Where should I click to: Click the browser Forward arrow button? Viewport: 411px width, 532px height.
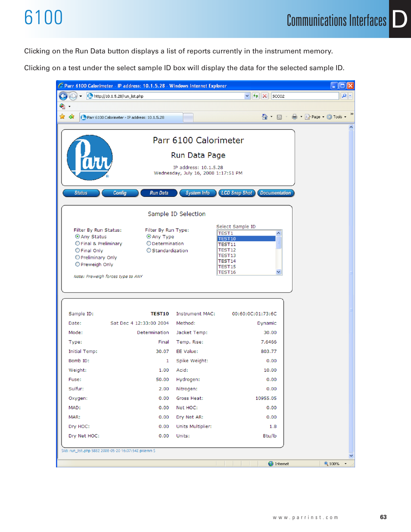pos(73,96)
